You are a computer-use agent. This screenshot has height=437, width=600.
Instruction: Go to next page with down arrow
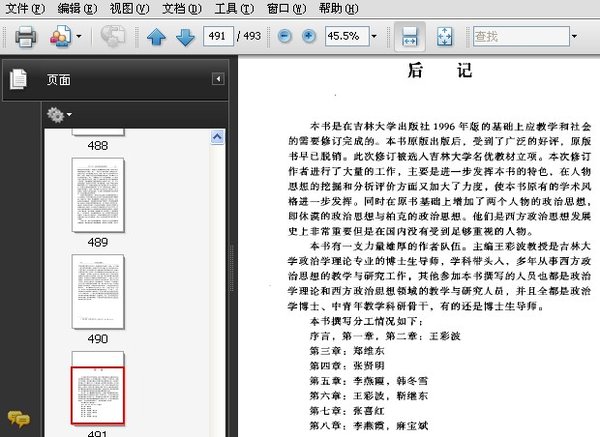point(185,38)
